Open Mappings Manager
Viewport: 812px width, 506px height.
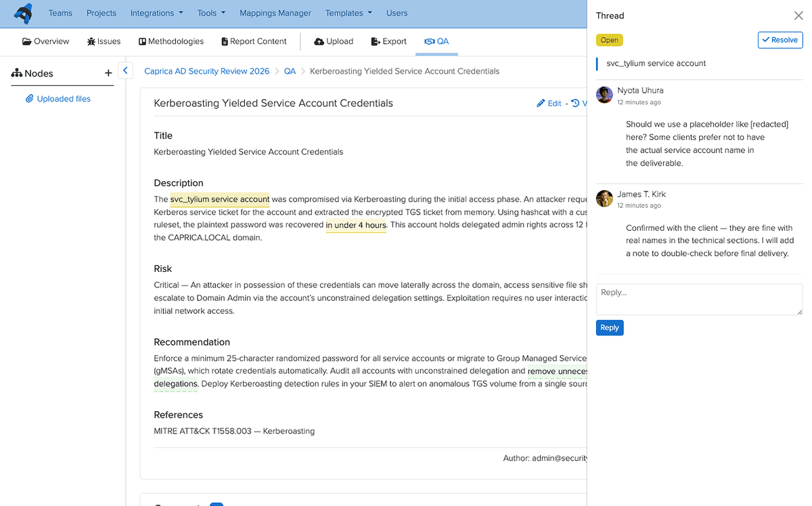coord(275,13)
